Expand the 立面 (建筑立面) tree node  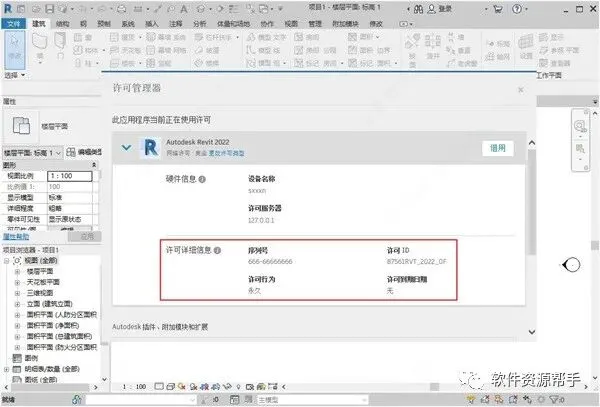(x=17, y=304)
